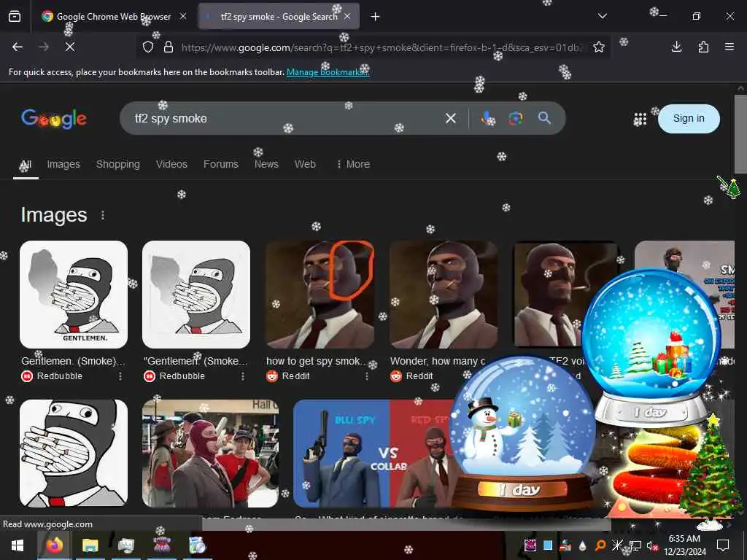Click the Google logo
This screenshot has width=747, height=560.
(54, 118)
